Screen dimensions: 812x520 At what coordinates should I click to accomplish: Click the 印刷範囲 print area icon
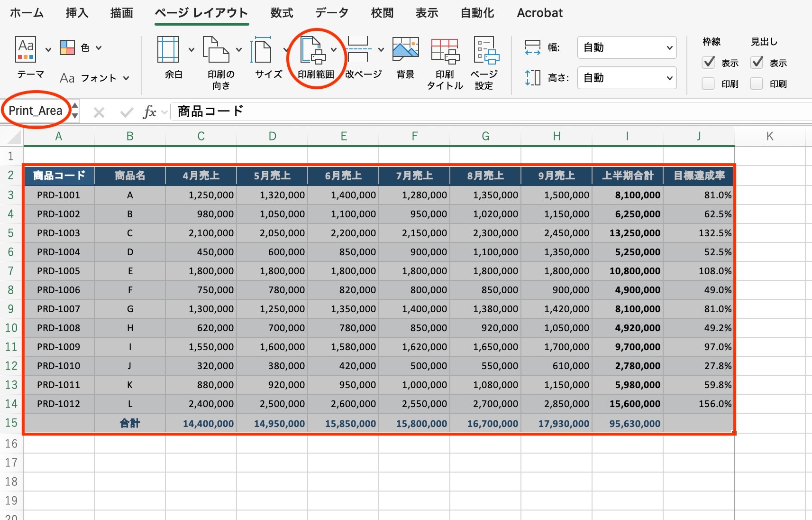(313, 49)
